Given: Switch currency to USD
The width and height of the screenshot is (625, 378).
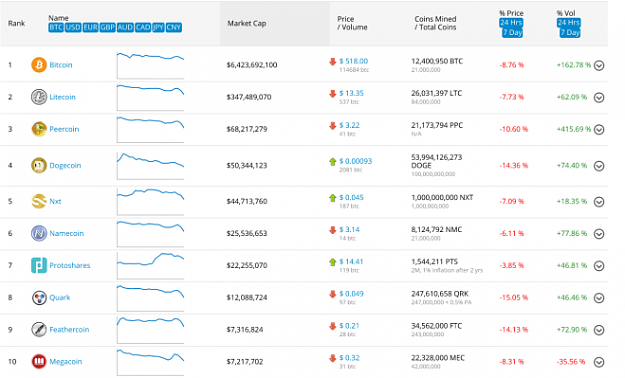Looking at the screenshot, I should 73,27.
